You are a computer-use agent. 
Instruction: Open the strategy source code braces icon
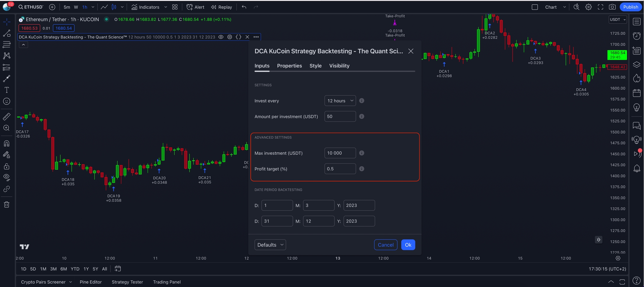pos(238,37)
